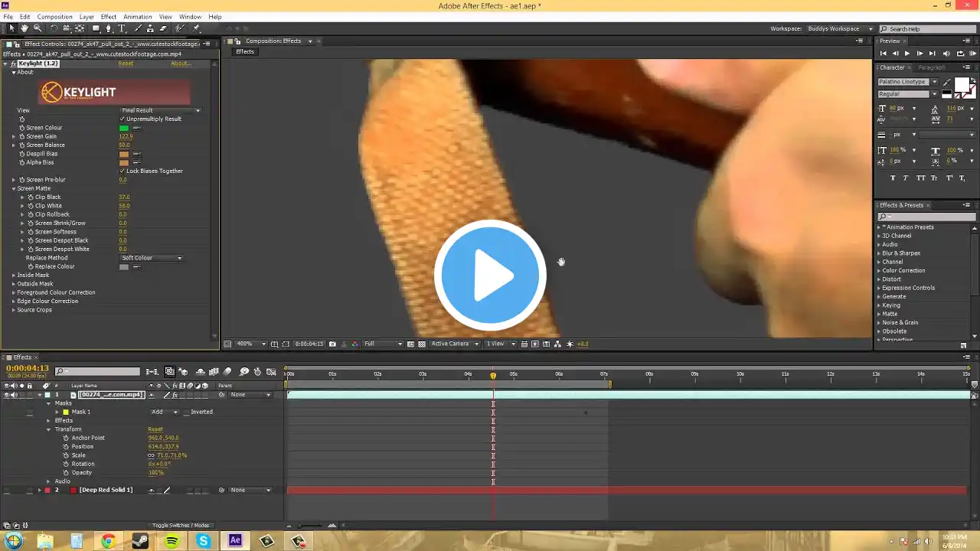This screenshot has height=551, width=980.
Task: Open the Effect menu
Action: click(x=109, y=17)
